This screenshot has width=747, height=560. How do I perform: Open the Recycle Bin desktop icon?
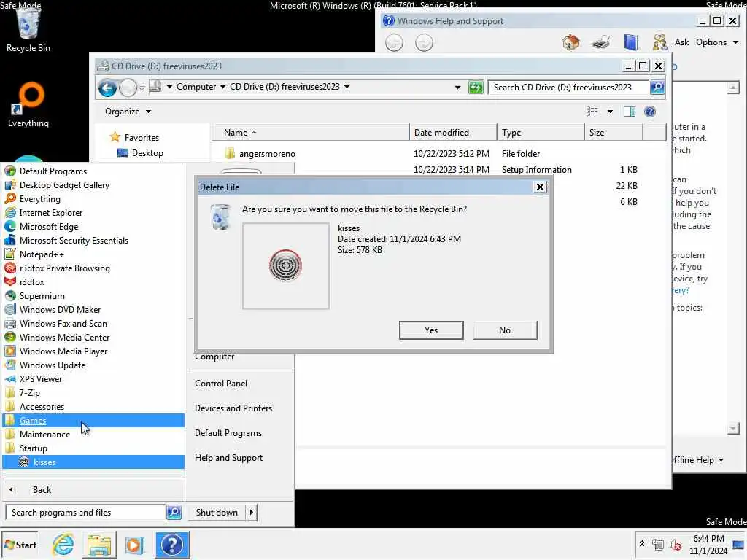28,28
